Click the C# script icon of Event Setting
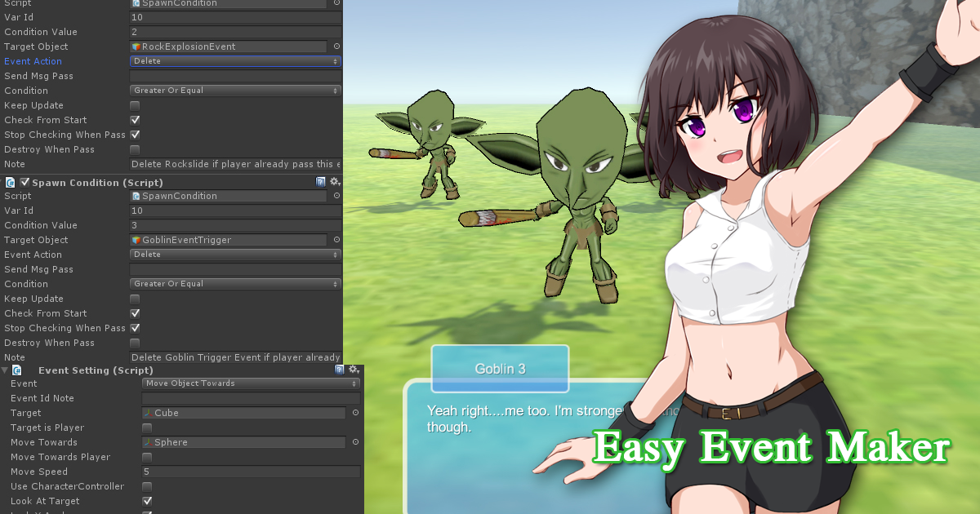This screenshot has width=980, height=514. tap(18, 370)
